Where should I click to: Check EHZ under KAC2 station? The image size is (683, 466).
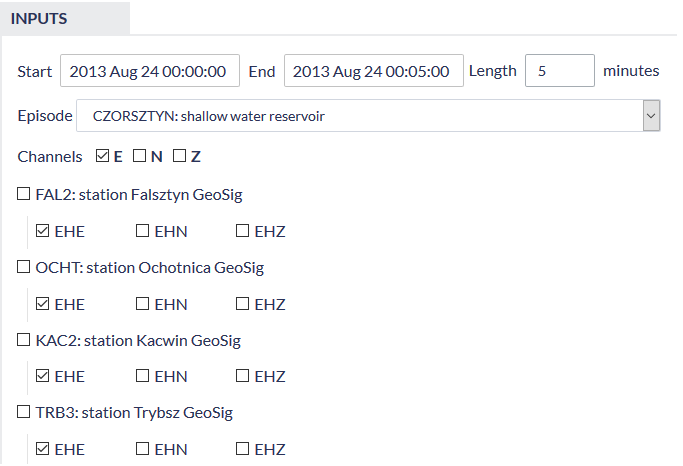242,375
